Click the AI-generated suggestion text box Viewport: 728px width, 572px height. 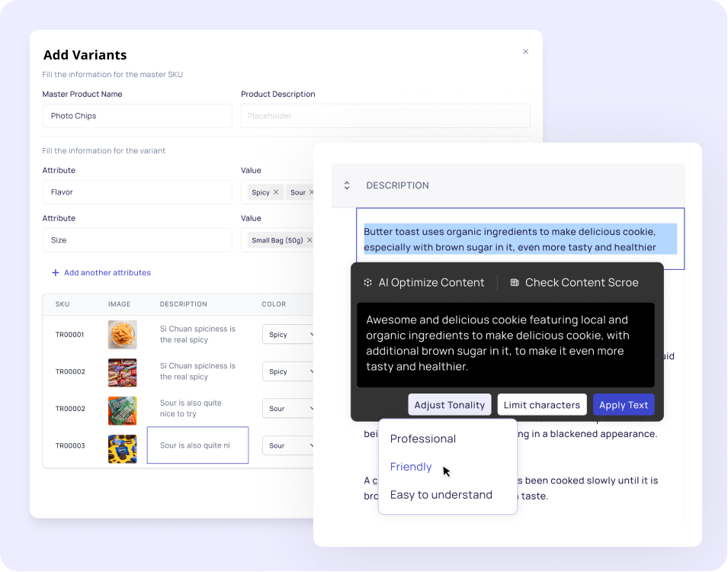[x=505, y=345]
